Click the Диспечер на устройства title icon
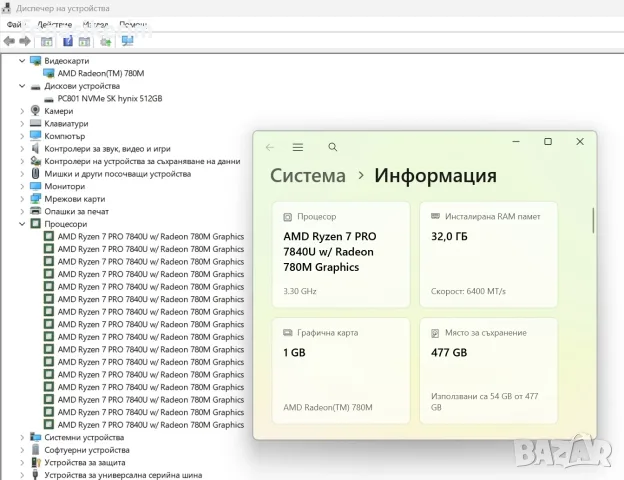This screenshot has width=624, height=480. 6,8
